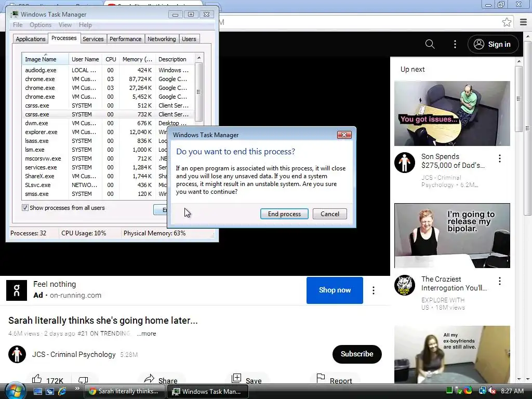
Task: Click the volume muted tray icon
Action: click(492, 391)
